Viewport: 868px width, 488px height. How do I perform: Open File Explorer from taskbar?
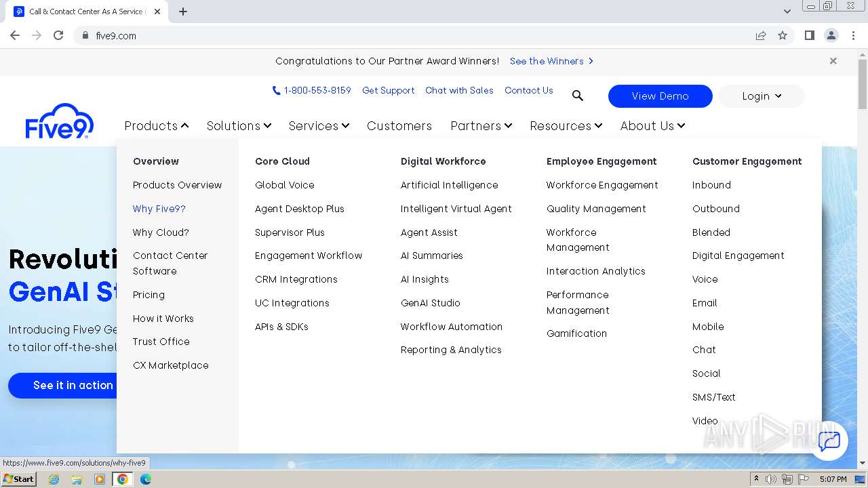pyautogui.click(x=77, y=479)
